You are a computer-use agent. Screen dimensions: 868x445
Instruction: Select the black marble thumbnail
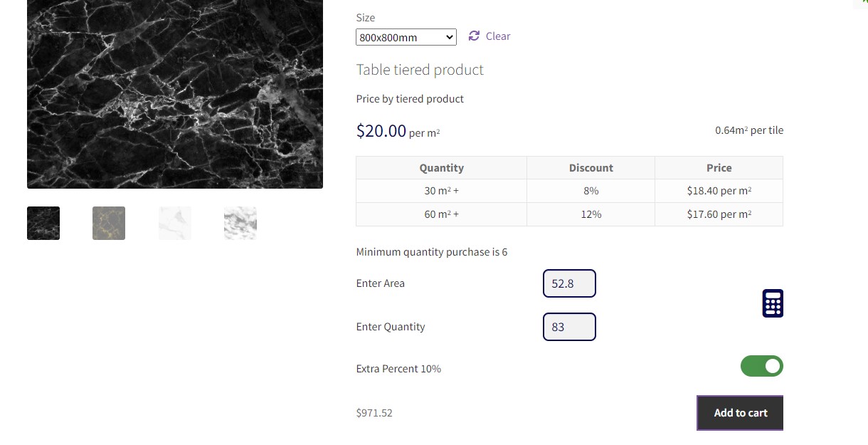43,223
